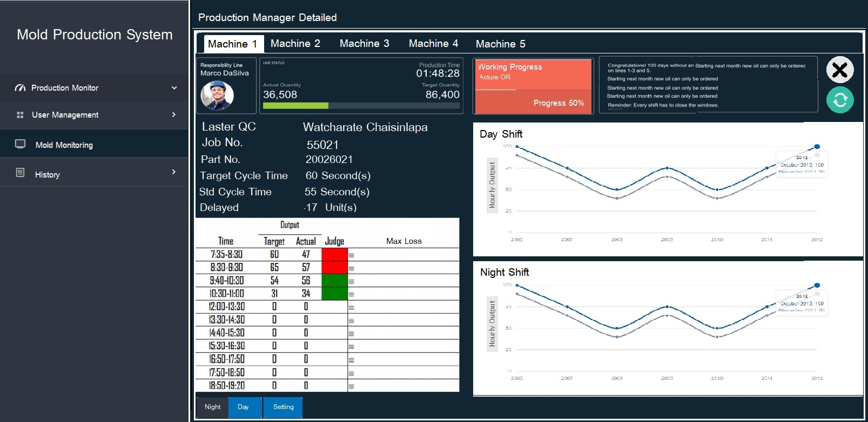The image size is (868, 422).
Task: Click the row menu icon for 7:35-8:30
Action: 351,255
